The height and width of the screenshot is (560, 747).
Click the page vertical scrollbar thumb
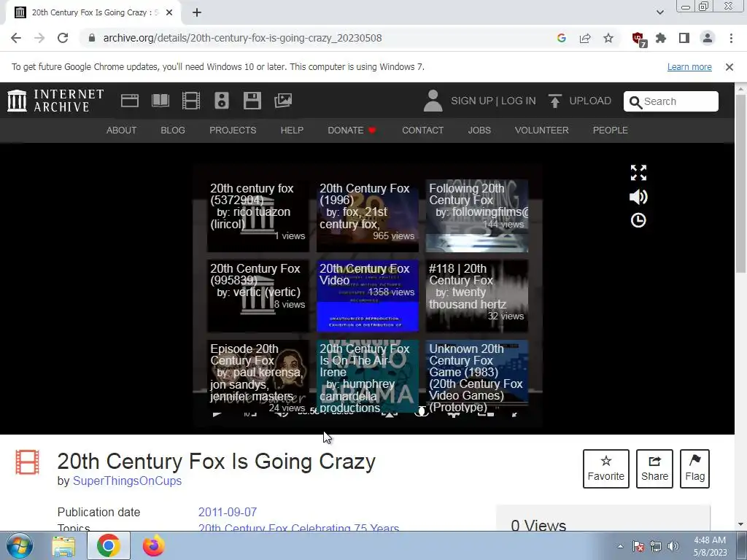741,184
